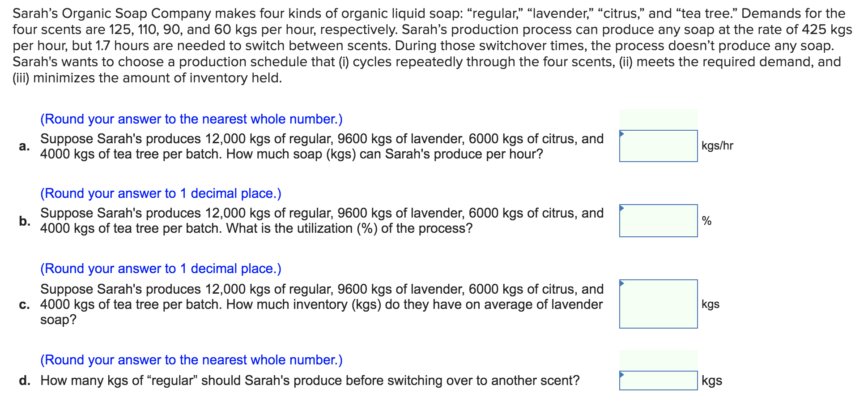
Task: Click the part c question label
Action: point(24,304)
